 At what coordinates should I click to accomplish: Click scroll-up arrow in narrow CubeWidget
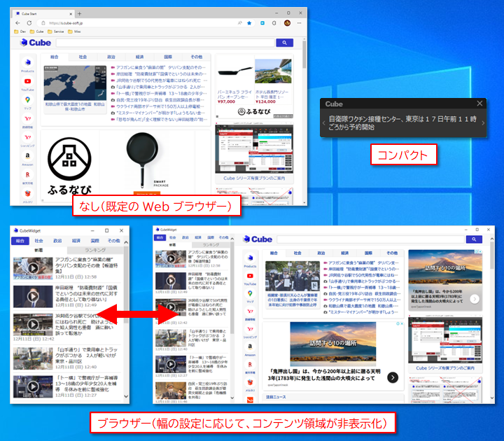pyautogui.click(x=126, y=242)
